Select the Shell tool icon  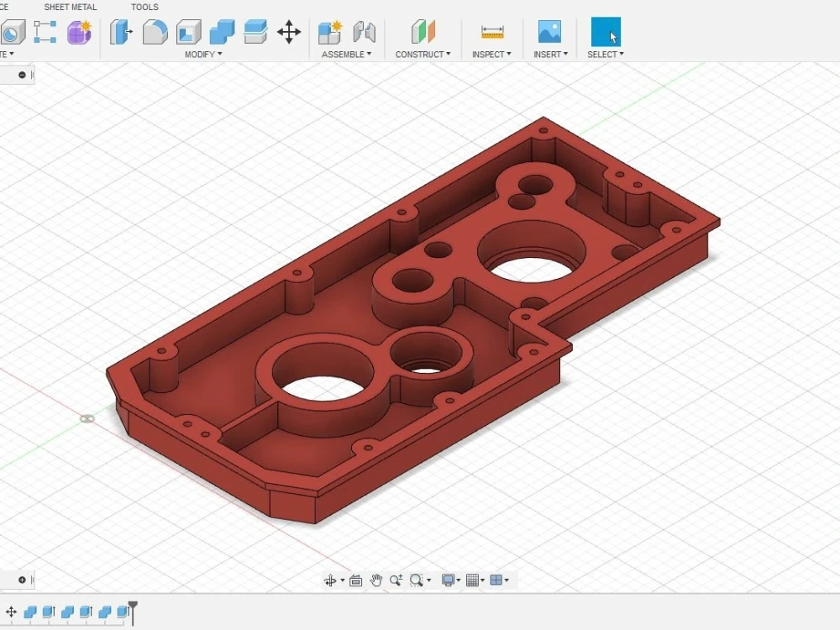[x=188, y=32]
